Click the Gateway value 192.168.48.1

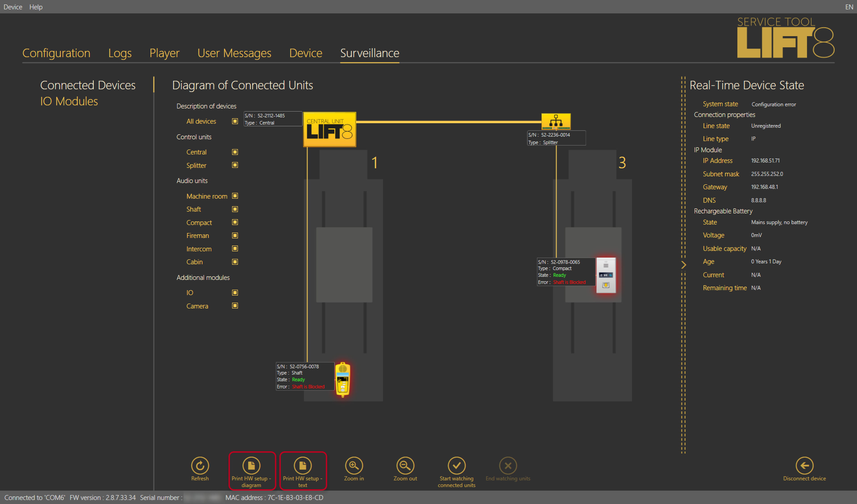pos(765,187)
